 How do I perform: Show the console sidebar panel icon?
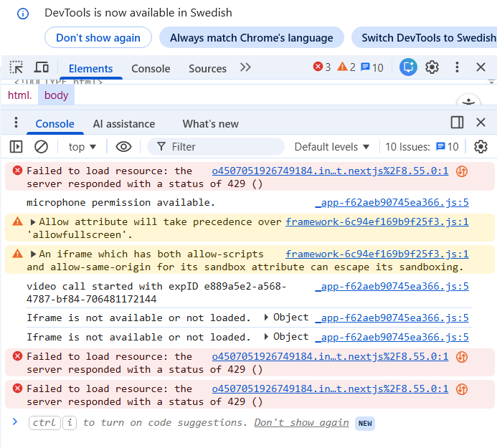[16, 147]
